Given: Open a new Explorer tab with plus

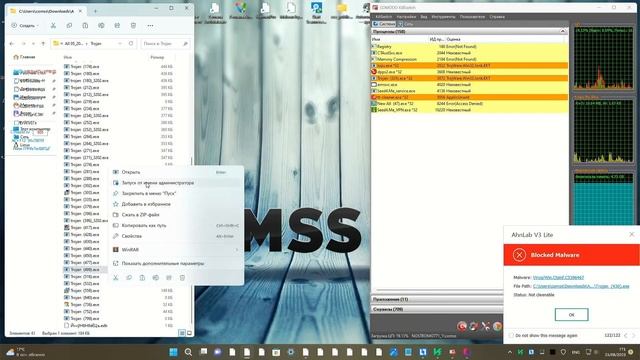Looking at the screenshot, I should click(x=95, y=11).
